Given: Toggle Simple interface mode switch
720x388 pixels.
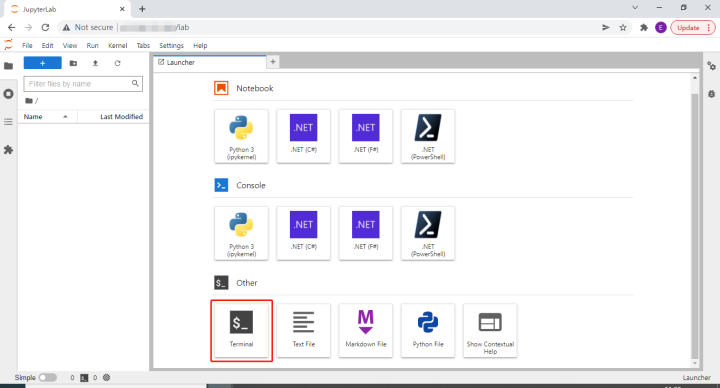Looking at the screenshot, I should click(x=48, y=377).
